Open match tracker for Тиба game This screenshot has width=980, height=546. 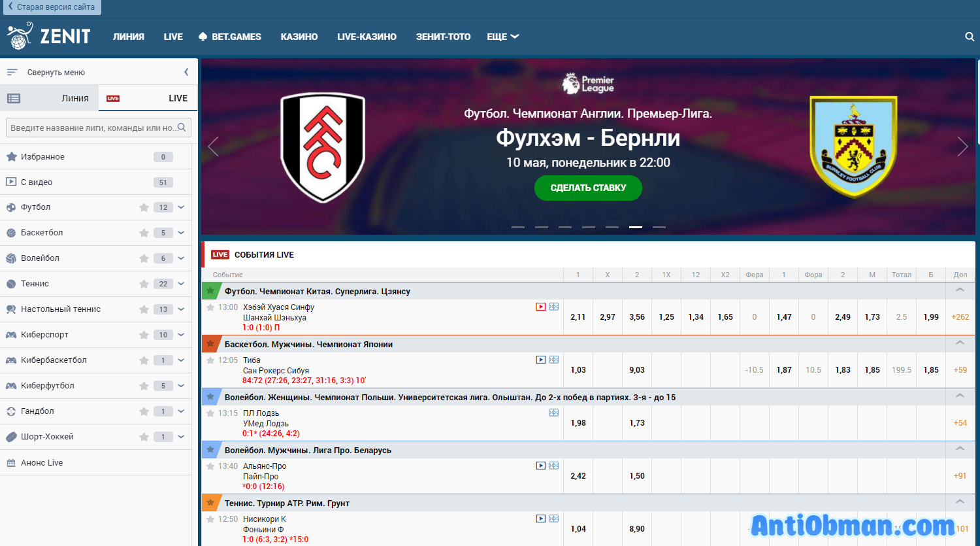coord(554,360)
